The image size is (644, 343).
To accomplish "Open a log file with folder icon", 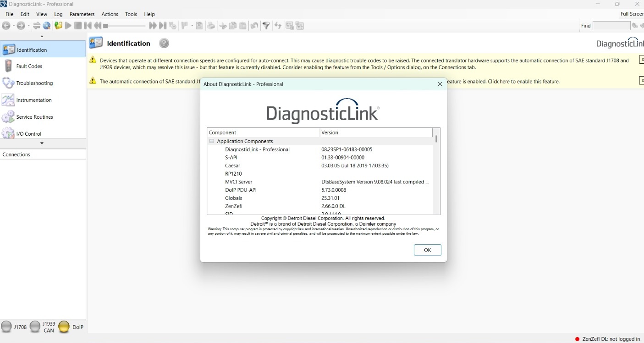I will (x=58, y=26).
